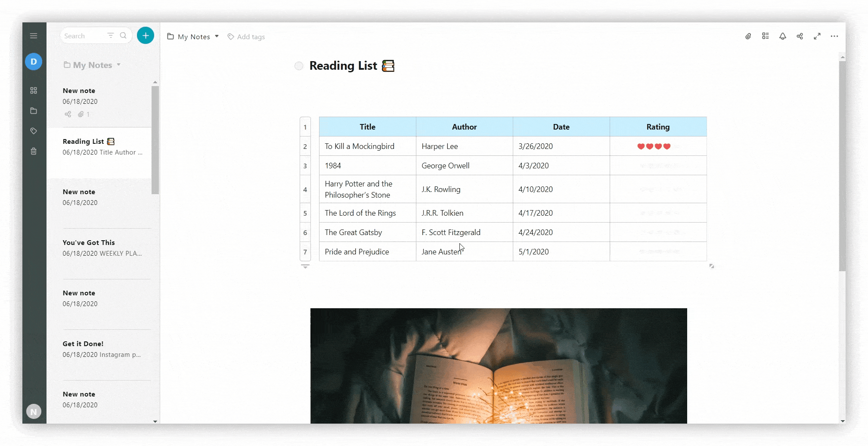
Task: Open the Get it Done! note
Action: tap(99, 355)
